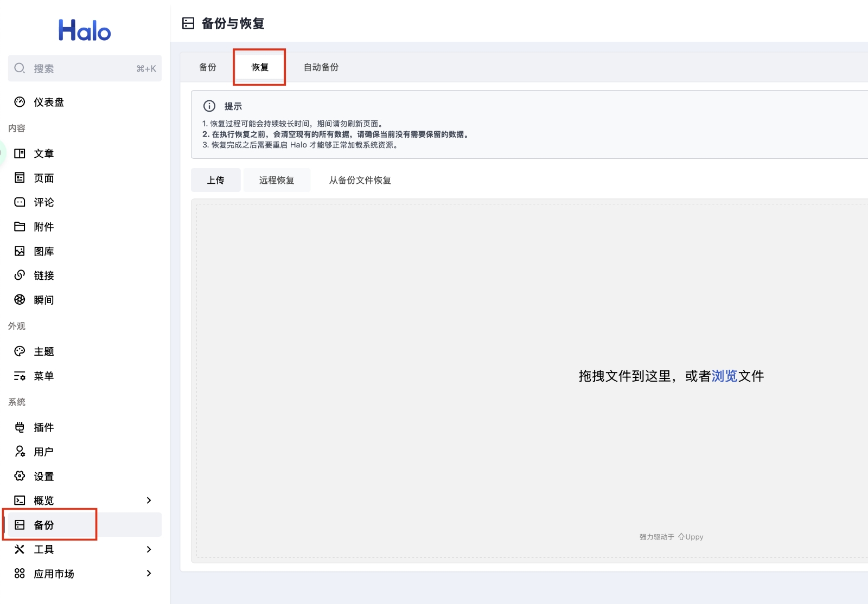Click the settings gear icon
This screenshot has height=604, width=868.
pyautogui.click(x=20, y=476)
